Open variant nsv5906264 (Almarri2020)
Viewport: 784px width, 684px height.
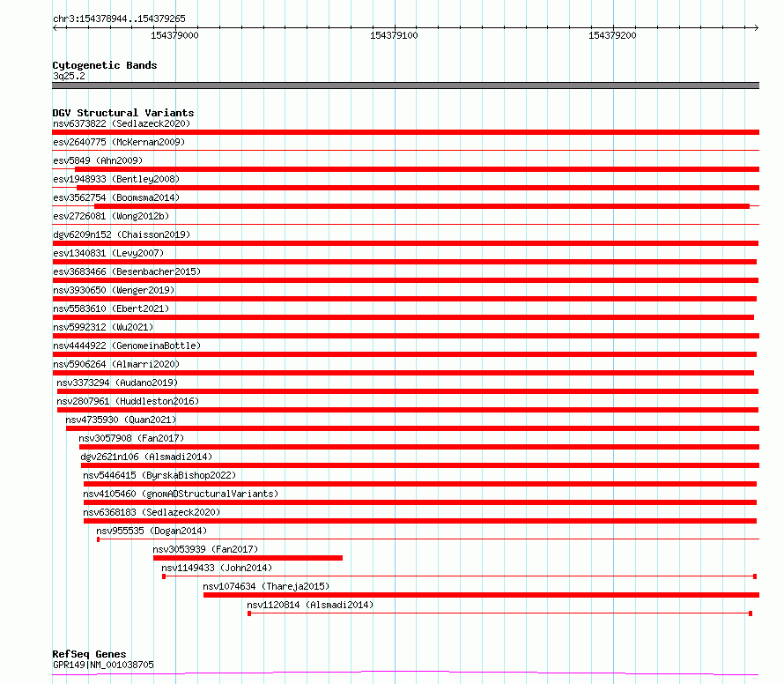(x=116, y=364)
